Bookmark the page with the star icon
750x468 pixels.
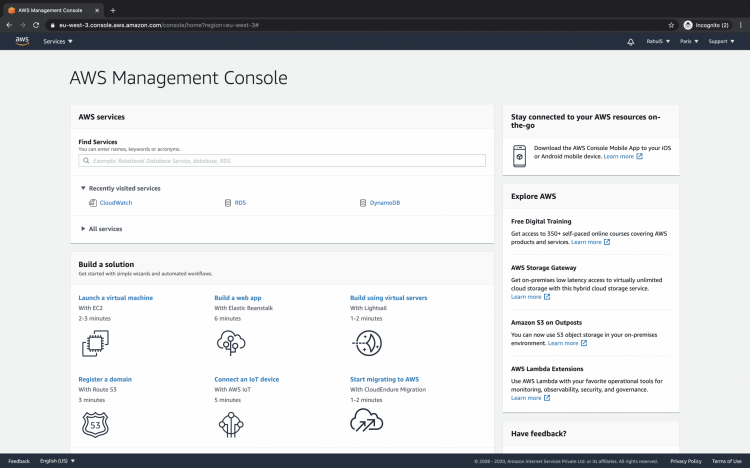coord(671,25)
